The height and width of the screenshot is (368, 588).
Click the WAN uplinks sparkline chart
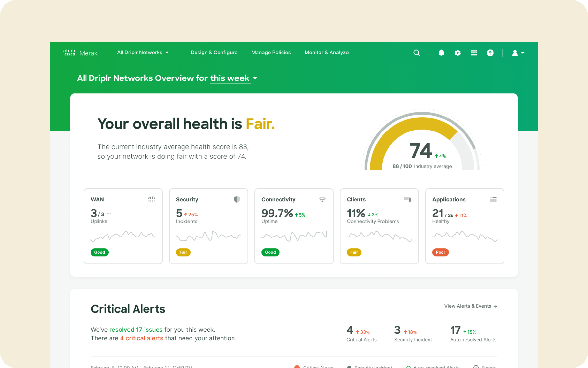click(123, 236)
